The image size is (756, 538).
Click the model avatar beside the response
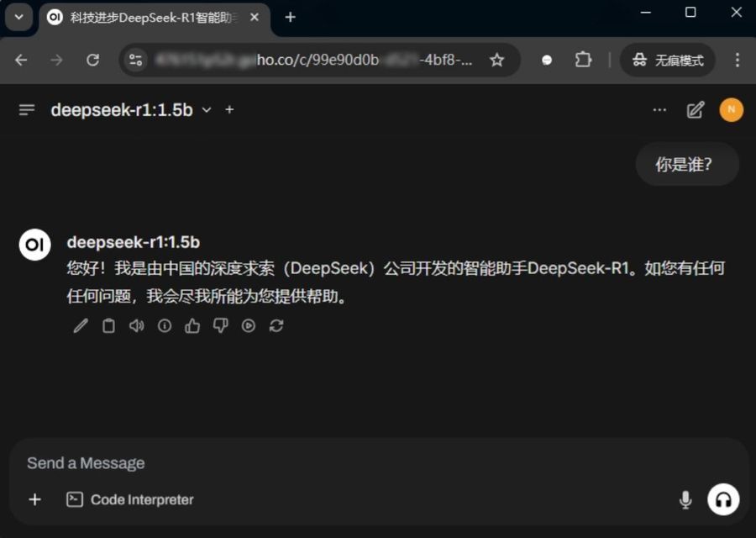[x=34, y=245]
